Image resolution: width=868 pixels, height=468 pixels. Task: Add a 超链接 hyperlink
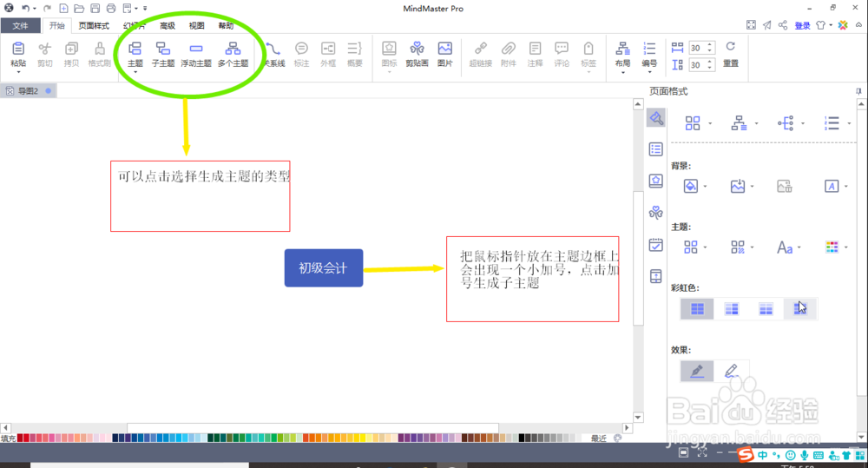(x=481, y=55)
